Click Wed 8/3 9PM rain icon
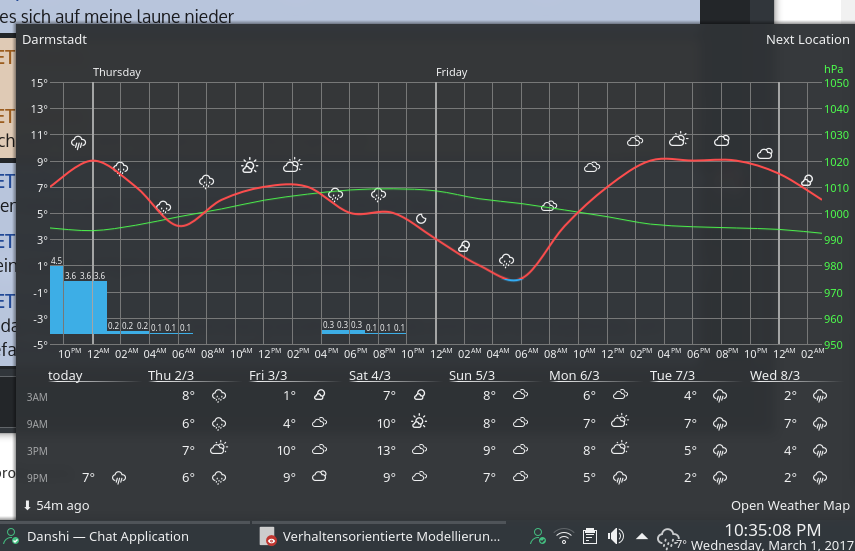 (820, 478)
